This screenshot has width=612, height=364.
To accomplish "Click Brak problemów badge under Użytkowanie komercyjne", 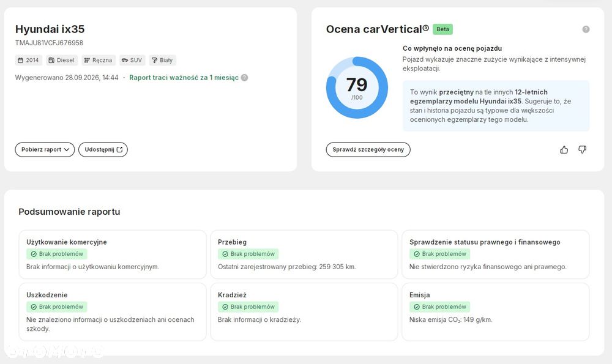I will [x=56, y=254].
